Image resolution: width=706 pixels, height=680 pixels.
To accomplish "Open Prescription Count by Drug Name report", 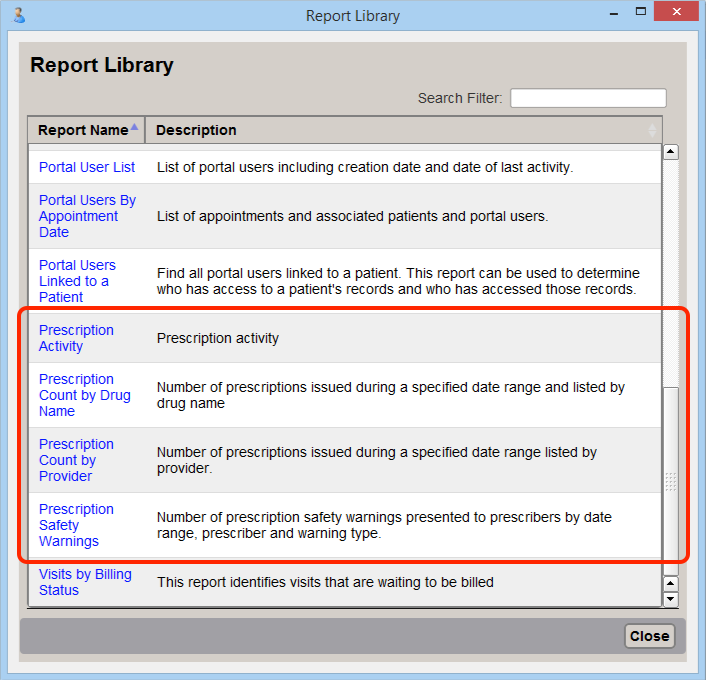I will coord(85,395).
